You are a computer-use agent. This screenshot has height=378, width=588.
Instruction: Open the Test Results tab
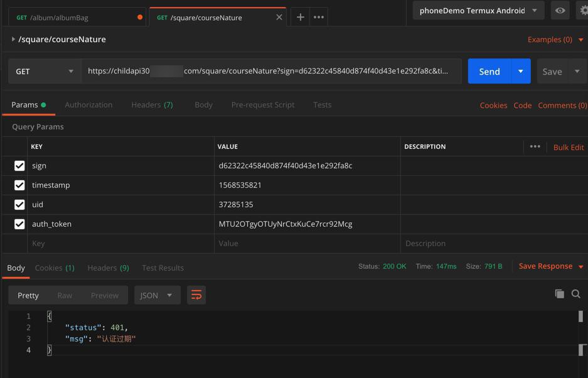click(163, 267)
